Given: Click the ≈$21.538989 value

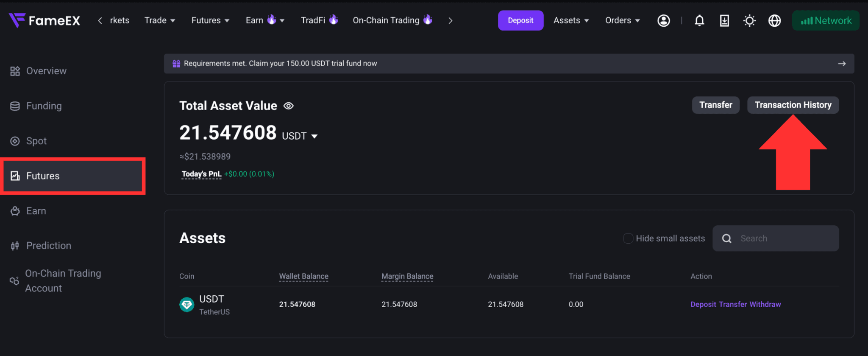Looking at the screenshot, I should tap(205, 157).
